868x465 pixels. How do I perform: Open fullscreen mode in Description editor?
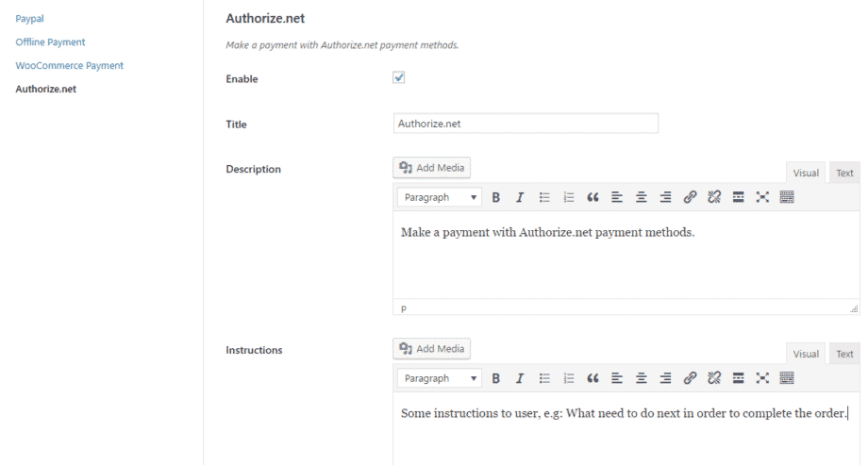(x=762, y=197)
